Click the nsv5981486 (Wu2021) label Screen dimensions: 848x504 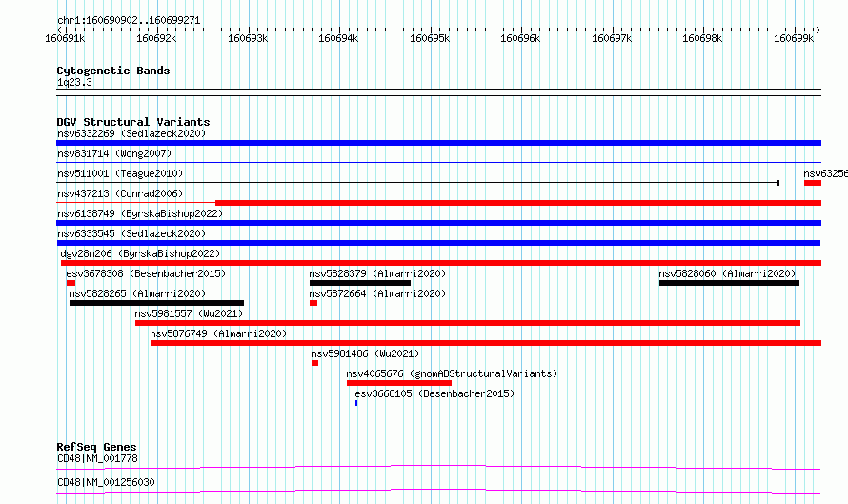[365, 353]
